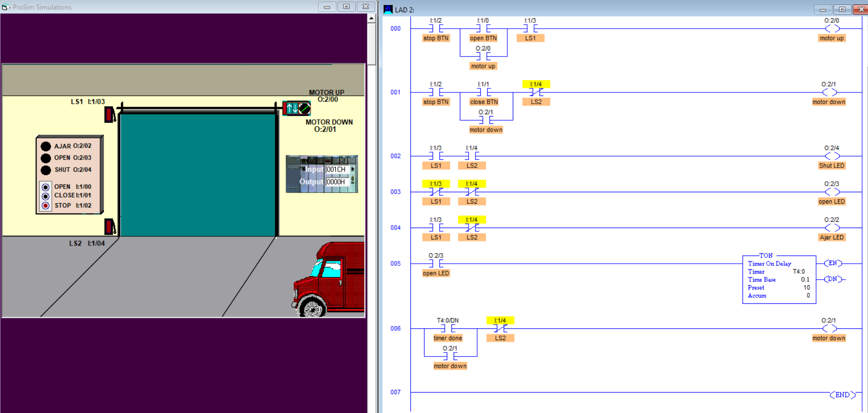The height and width of the screenshot is (413, 868).
Task: Click the AJAR O:2/02 indicator lamp
Action: (46, 146)
